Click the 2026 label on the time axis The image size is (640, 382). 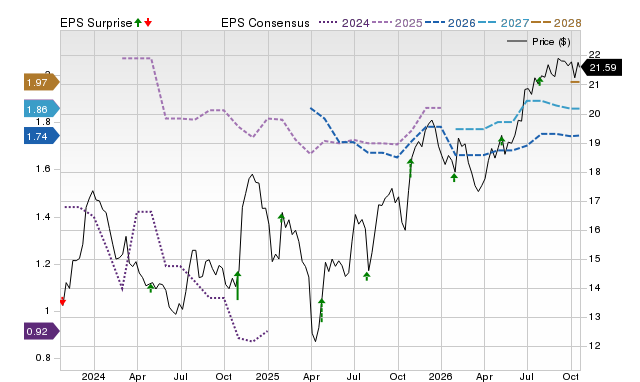coord(440,376)
